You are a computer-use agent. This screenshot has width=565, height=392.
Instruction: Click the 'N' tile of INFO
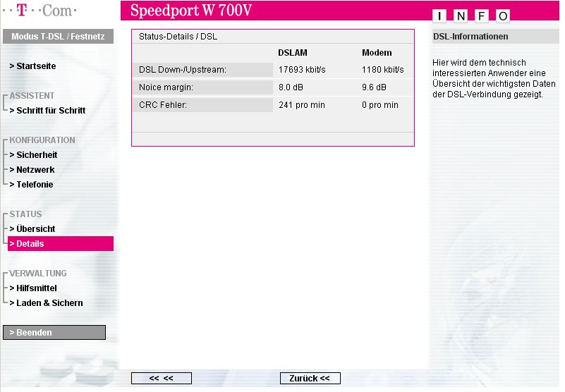pos(461,16)
